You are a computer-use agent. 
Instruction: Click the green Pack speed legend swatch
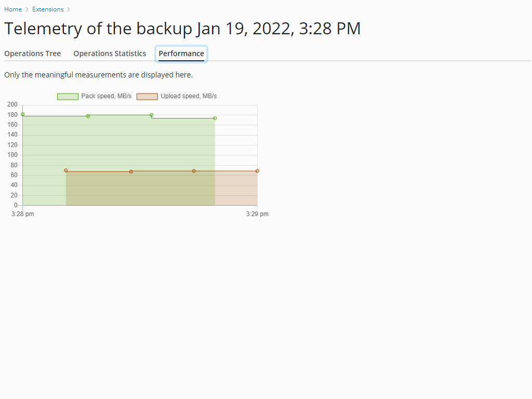tap(68, 96)
